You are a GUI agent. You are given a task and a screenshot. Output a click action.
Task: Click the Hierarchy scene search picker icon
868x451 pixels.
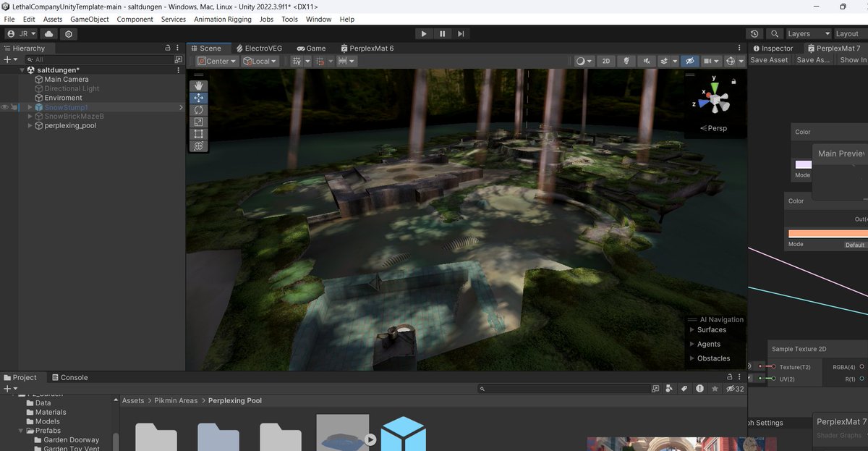[178, 59]
